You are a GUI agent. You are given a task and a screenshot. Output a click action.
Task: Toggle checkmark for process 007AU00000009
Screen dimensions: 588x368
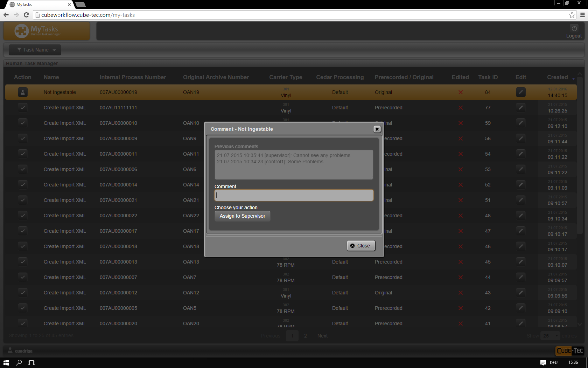[x=22, y=138]
